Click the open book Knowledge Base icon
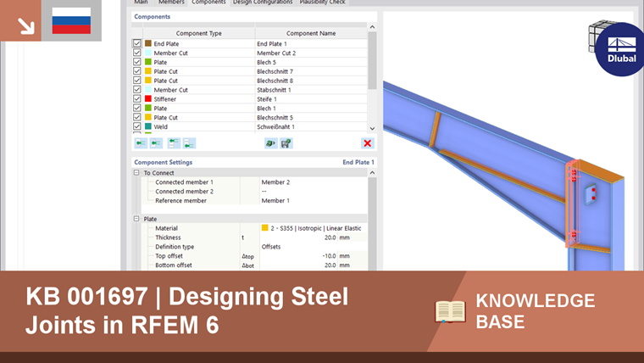 click(x=451, y=311)
